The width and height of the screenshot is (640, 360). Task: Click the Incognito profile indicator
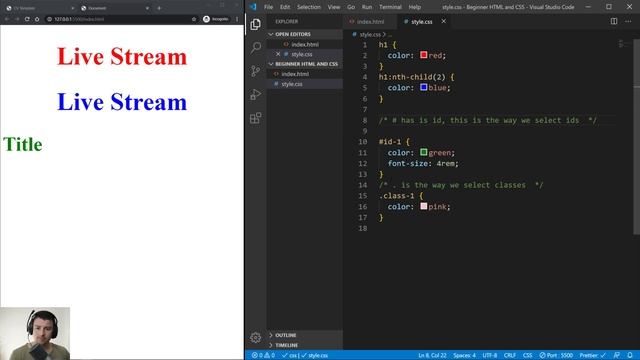click(x=216, y=19)
